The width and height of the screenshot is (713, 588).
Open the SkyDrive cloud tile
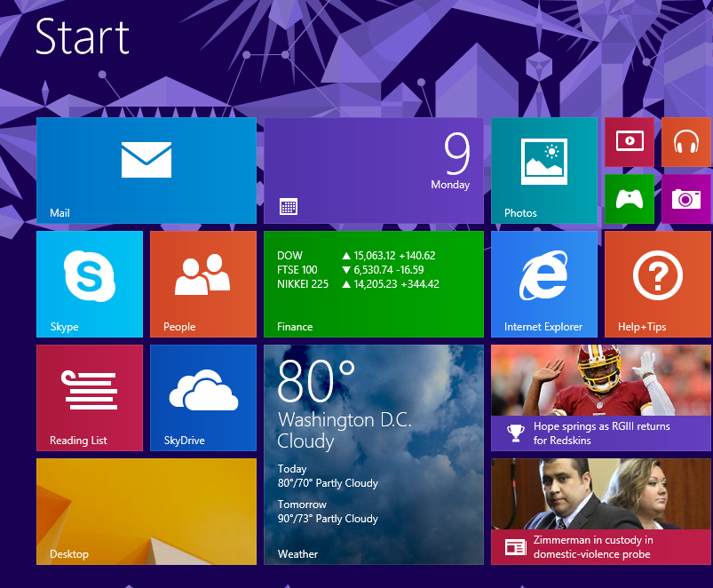tap(203, 397)
